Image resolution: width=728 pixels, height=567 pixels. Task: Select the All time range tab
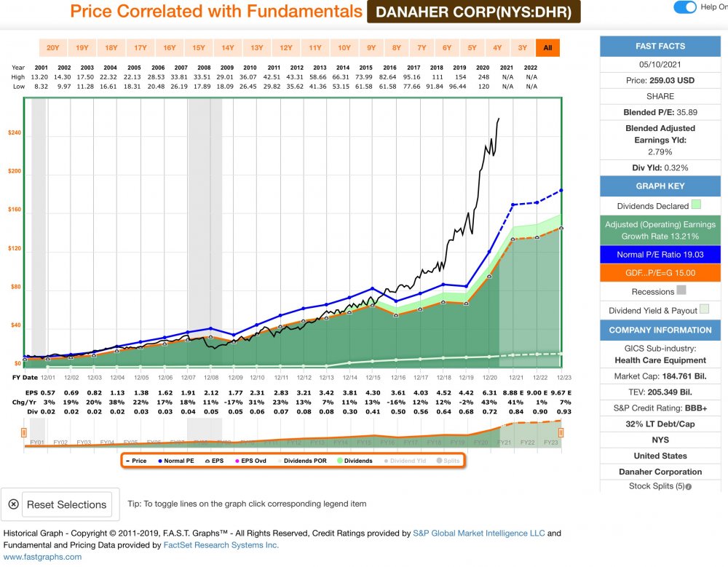547,48
